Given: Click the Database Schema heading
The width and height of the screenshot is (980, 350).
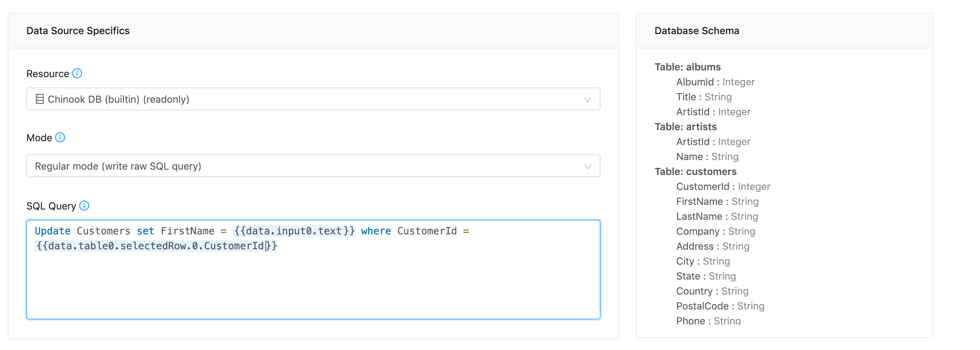Looking at the screenshot, I should [x=696, y=31].
